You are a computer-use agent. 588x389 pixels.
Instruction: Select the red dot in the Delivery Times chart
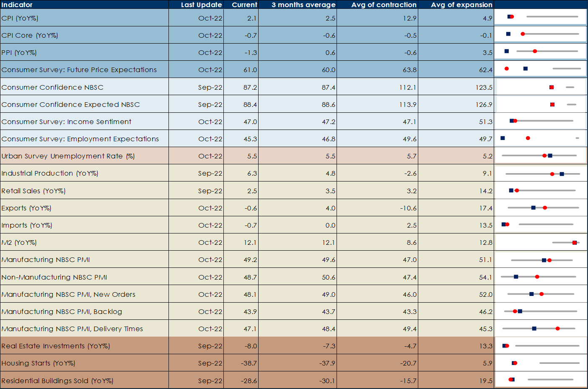[557, 328]
